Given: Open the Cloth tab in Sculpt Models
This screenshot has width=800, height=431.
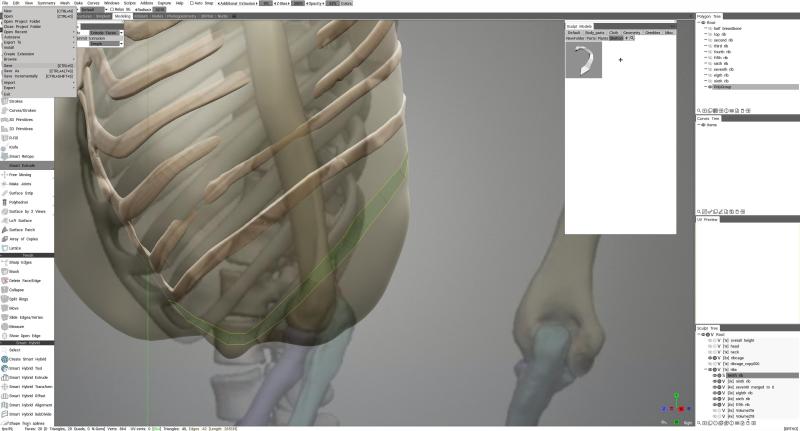Looking at the screenshot, I should [x=613, y=33].
